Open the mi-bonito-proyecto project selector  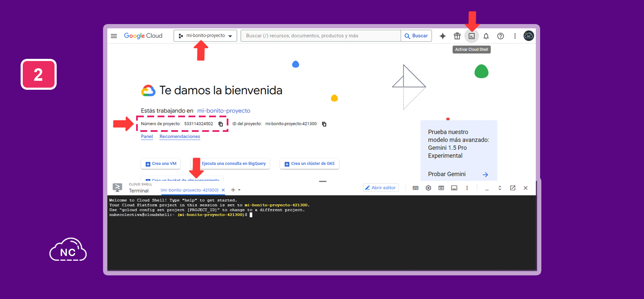(x=205, y=36)
